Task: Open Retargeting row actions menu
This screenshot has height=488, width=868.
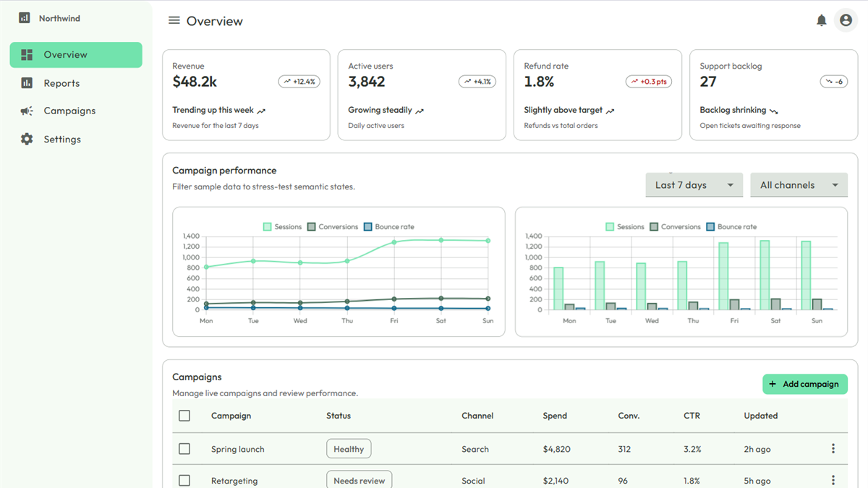Action: click(833, 480)
